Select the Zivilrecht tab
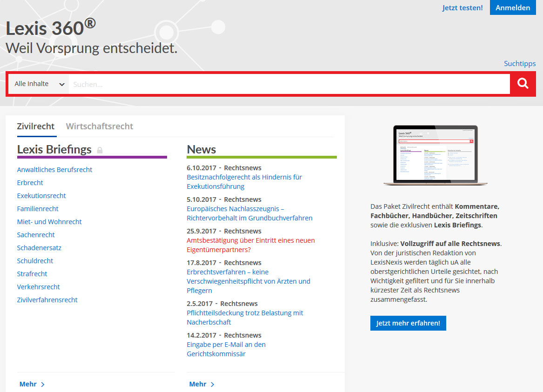 pos(36,126)
